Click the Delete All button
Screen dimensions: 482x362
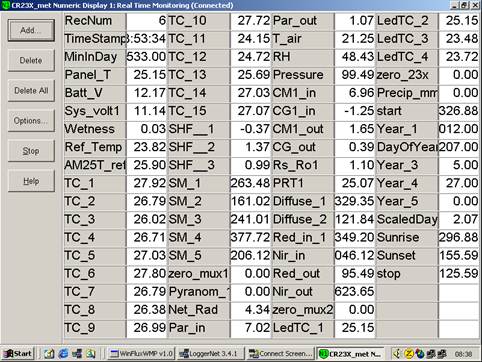[31, 91]
